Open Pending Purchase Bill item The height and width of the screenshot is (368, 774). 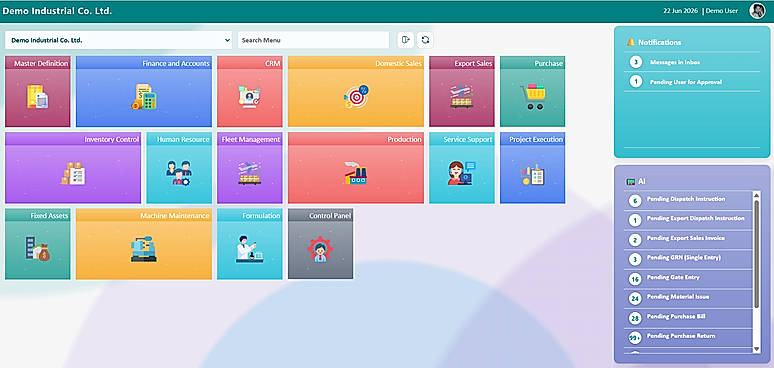tap(689, 317)
